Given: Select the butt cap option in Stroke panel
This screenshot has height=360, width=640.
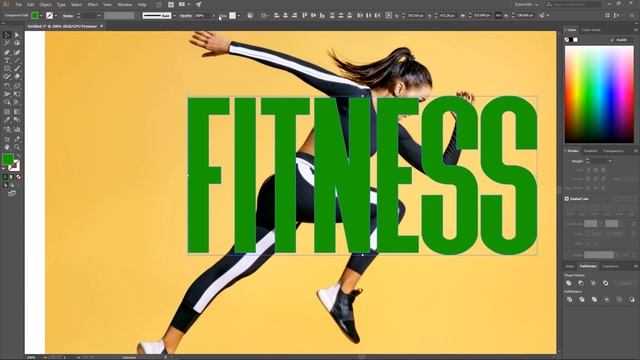Looking at the screenshot, I should click(588, 170).
